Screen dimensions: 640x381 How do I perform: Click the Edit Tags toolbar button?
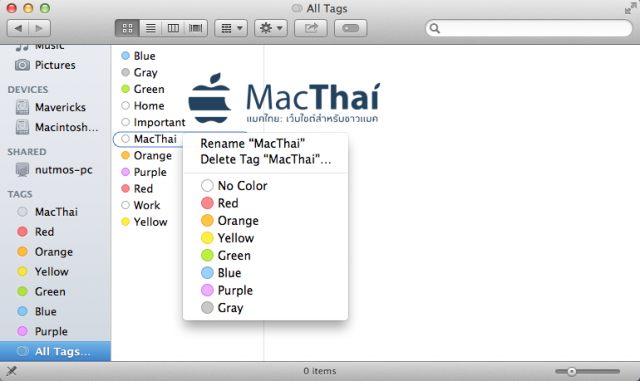[x=350, y=28]
